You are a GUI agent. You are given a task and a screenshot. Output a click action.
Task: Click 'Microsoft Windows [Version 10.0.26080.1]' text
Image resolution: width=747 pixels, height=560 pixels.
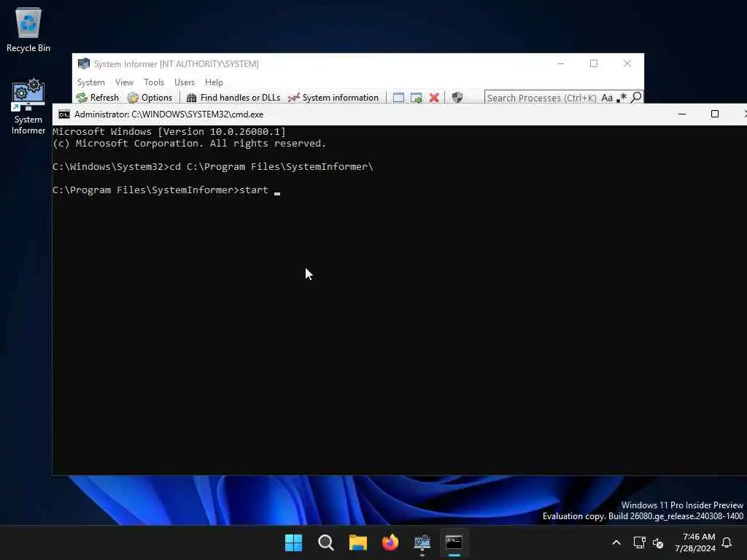pyautogui.click(x=169, y=132)
